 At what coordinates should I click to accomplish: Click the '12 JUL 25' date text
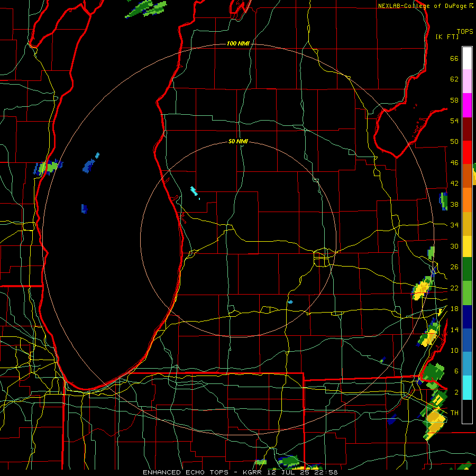pyautogui.click(x=289, y=472)
